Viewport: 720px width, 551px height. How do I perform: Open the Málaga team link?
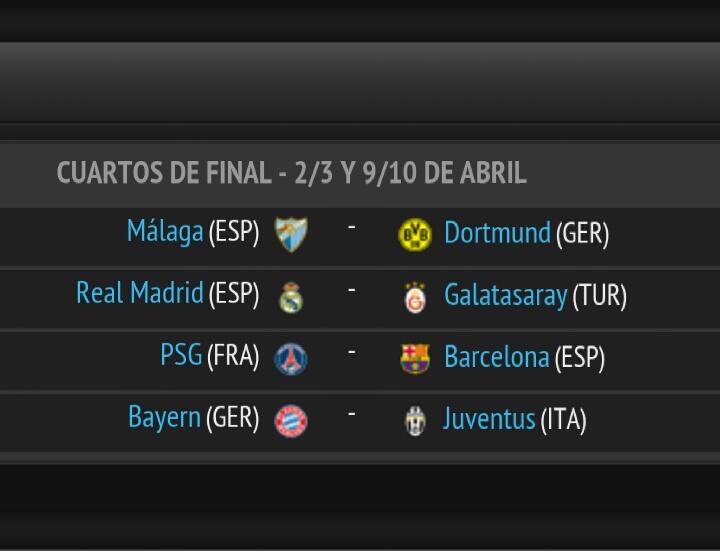coord(165,231)
